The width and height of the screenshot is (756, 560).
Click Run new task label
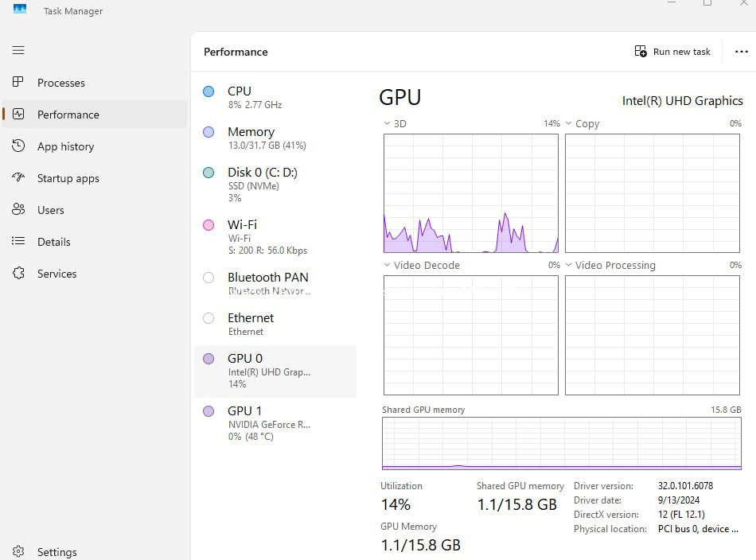click(x=681, y=52)
